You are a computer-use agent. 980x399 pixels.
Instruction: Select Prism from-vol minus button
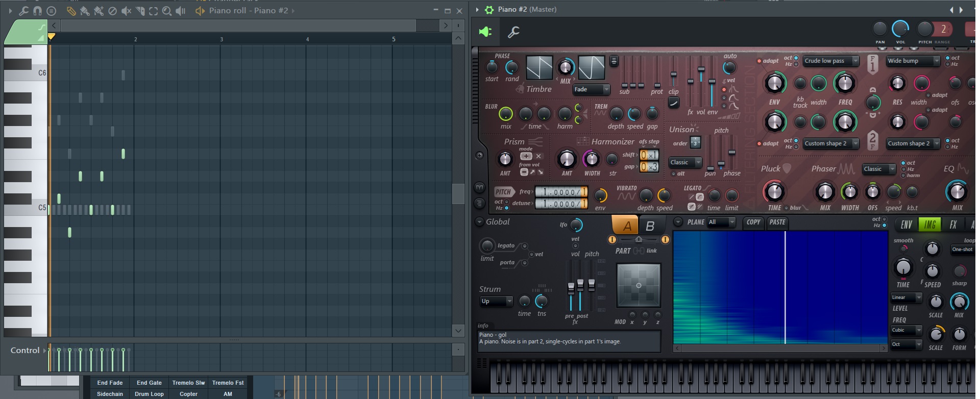tap(524, 172)
